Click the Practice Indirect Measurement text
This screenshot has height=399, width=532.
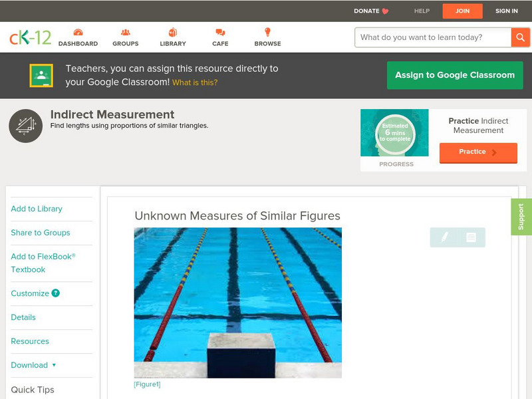[478, 126]
